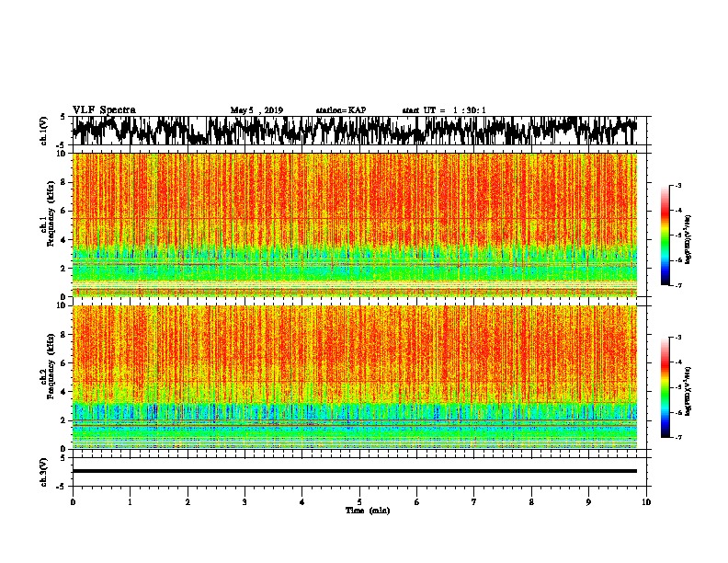Image resolution: width=728 pixels, height=563 pixels.
Task: Click the "VLF Spectra" plot title
Action: point(104,110)
